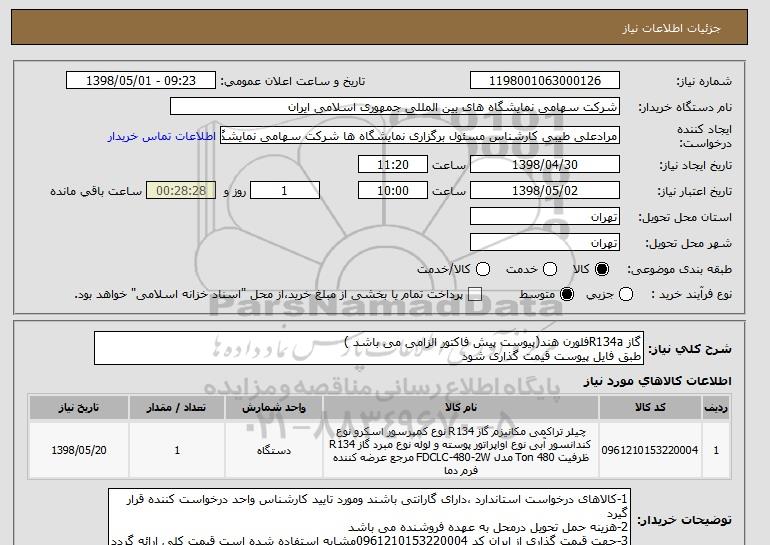Click the request creator name field
The height and width of the screenshot is (545, 770).
[420, 136]
